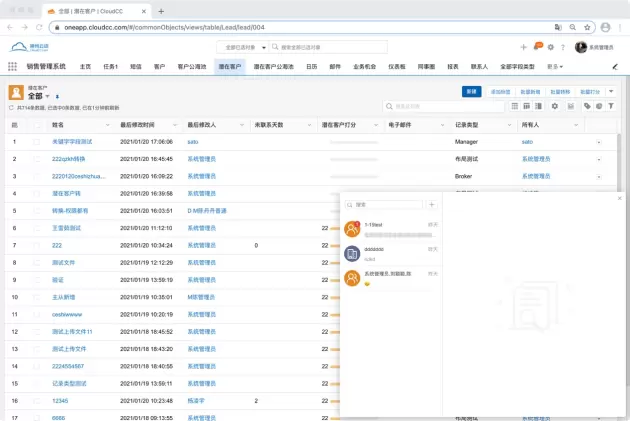Screen dimensions: 630x421
Task: Close the chat popup panel
Action: click(619, 198)
